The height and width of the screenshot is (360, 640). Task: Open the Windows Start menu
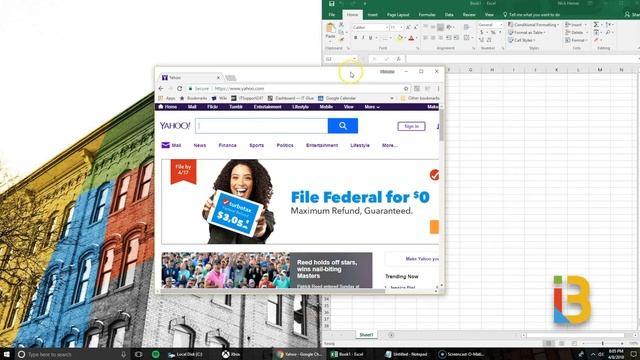[x=6, y=354]
